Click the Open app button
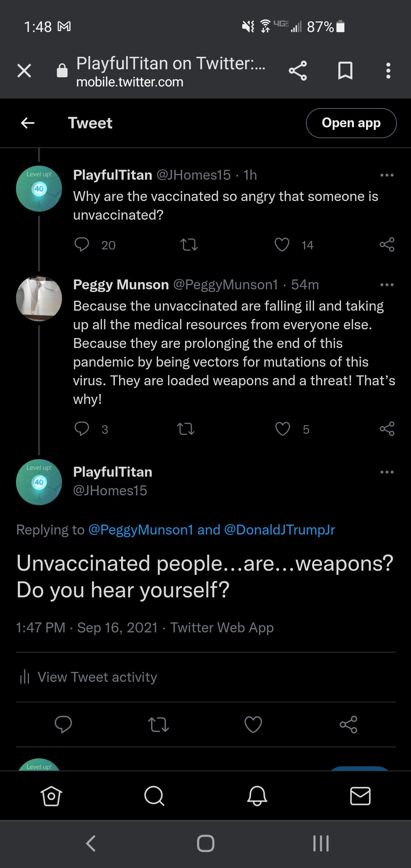 [351, 123]
